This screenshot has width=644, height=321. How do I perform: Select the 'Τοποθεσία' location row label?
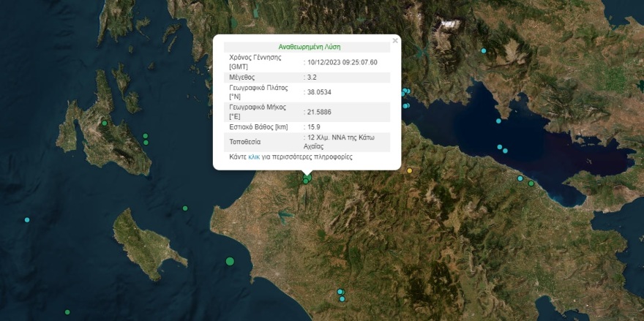coord(244,142)
